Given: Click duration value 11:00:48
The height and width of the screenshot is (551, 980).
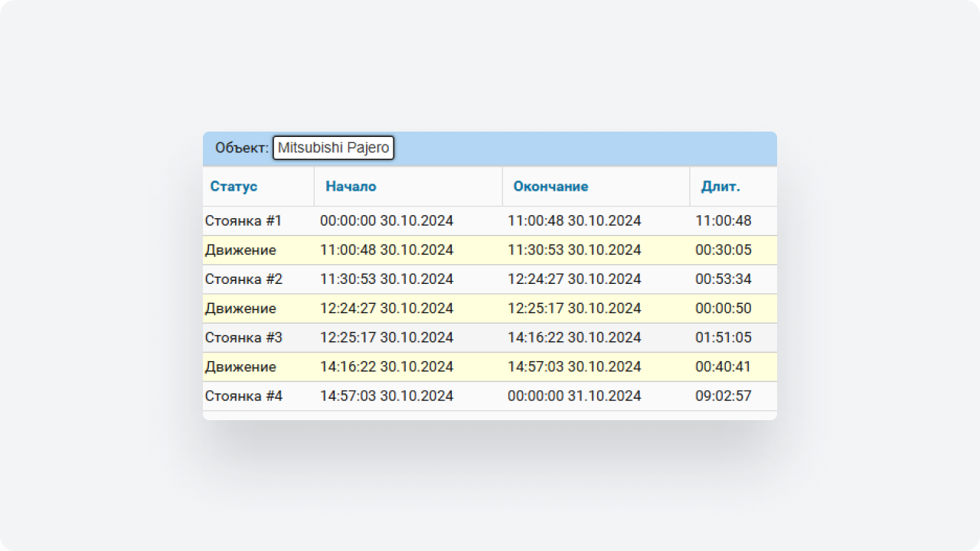Looking at the screenshot, I should click(724, 221).
